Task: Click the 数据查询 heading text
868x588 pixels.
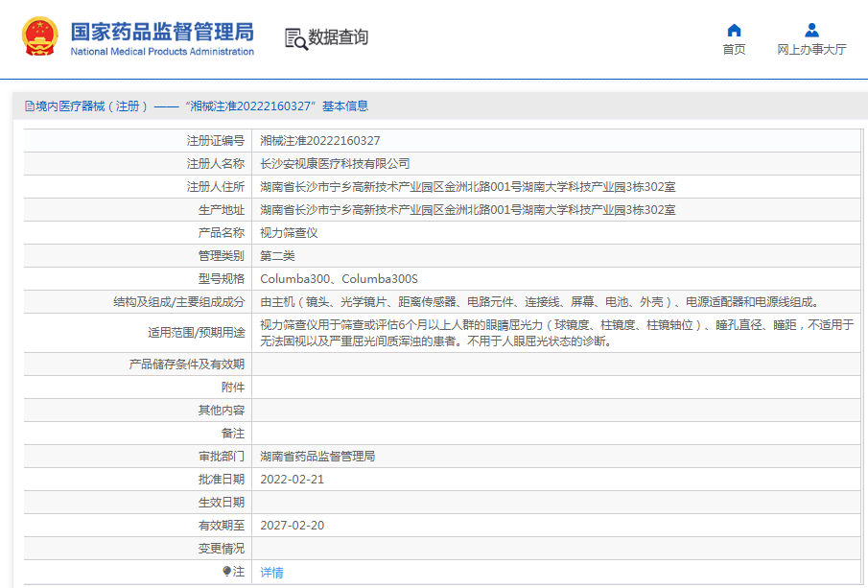Action: (338, 37)
